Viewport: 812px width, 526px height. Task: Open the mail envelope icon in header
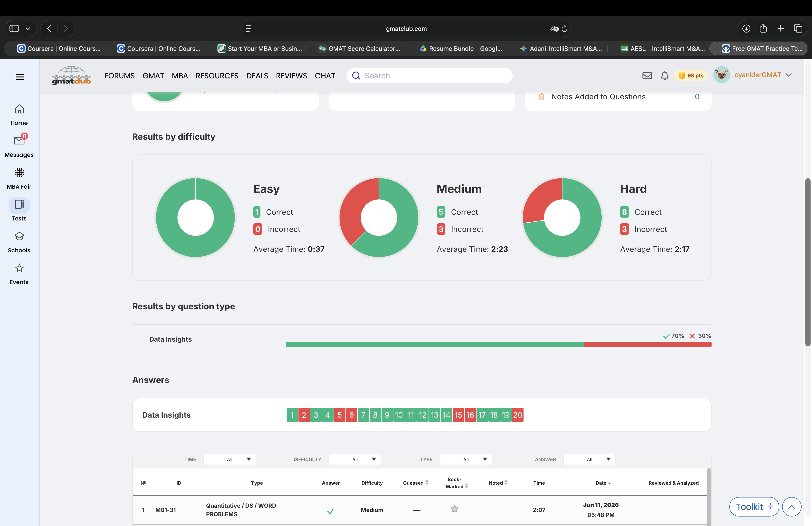tap(647, 76)
